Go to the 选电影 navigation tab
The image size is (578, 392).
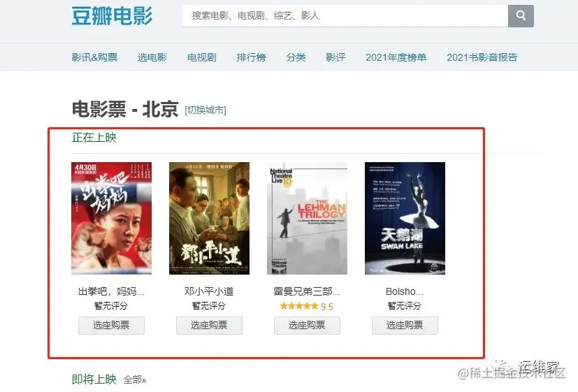tap(152, 57)
